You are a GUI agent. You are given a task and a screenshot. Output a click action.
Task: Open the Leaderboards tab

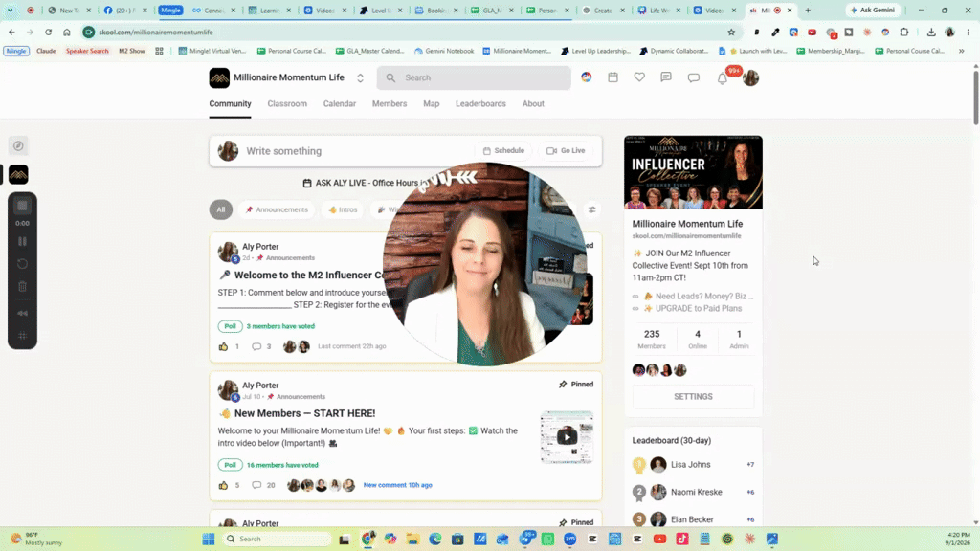(480, 103)
